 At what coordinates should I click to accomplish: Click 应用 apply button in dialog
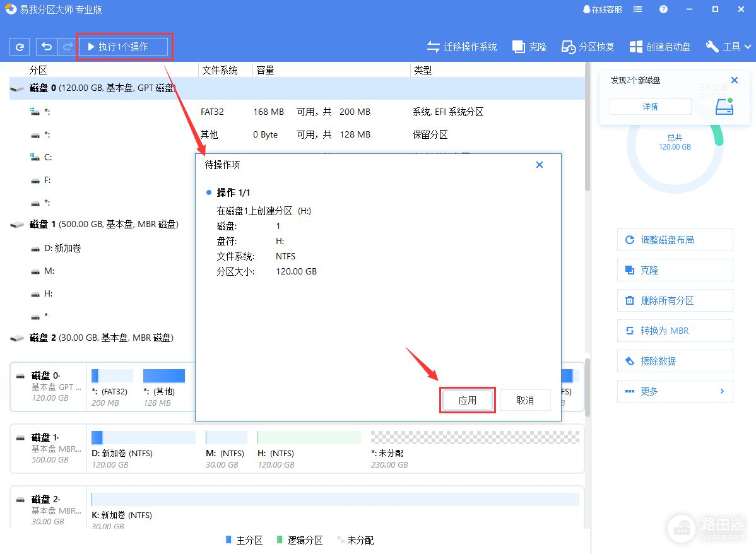coord(467,400)
